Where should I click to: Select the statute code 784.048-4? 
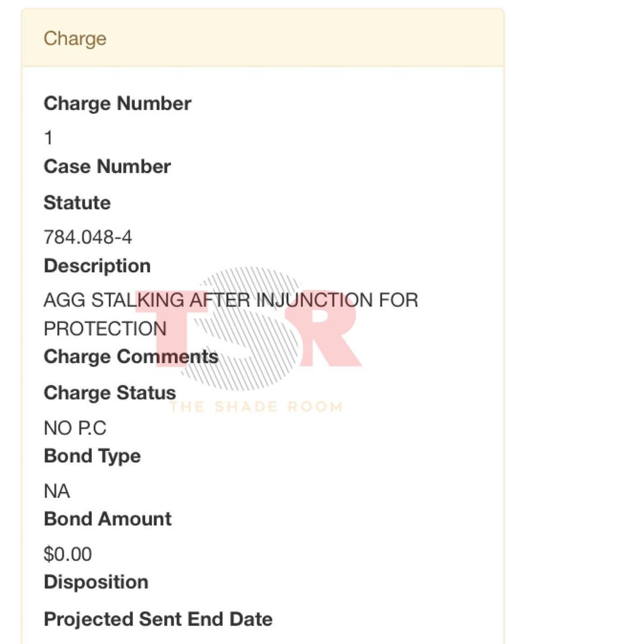pyautogui.click(x=88, y=237)
